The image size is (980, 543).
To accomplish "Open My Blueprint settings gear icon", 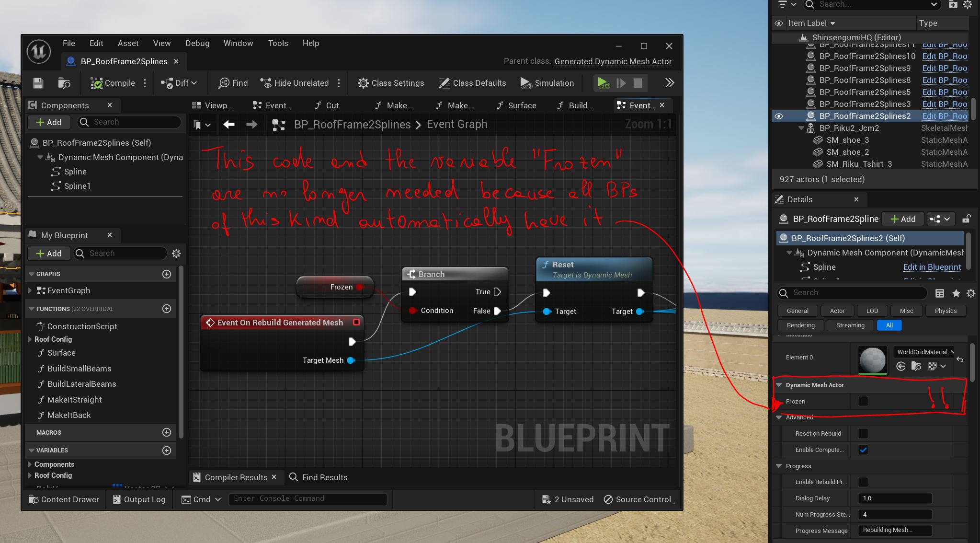I will [x=176, y=254].
